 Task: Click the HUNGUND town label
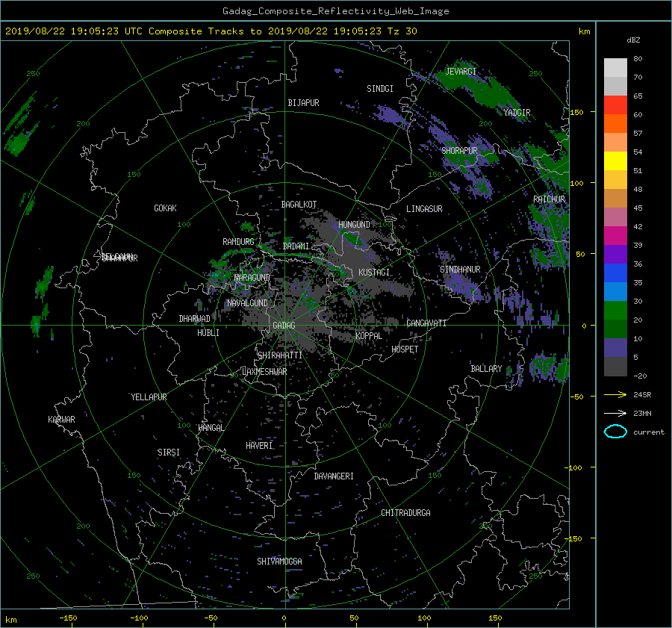tap(354, 225)
